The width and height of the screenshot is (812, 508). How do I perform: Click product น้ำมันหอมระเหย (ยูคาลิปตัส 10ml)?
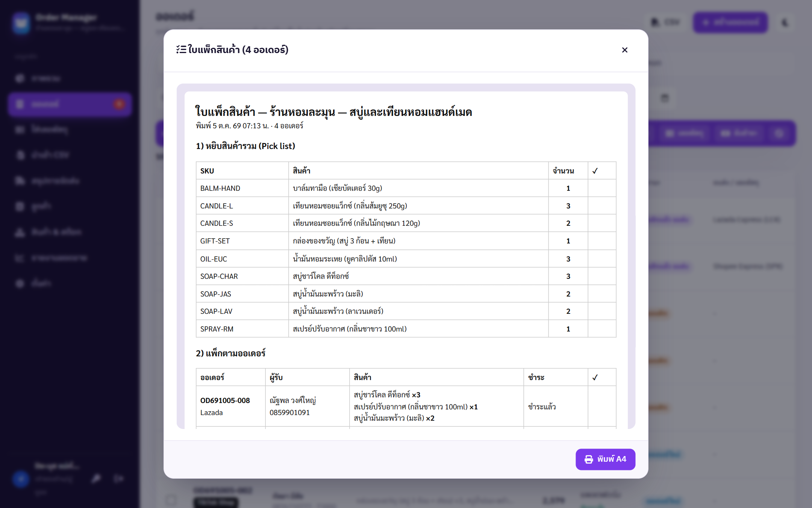pos(345,259)
